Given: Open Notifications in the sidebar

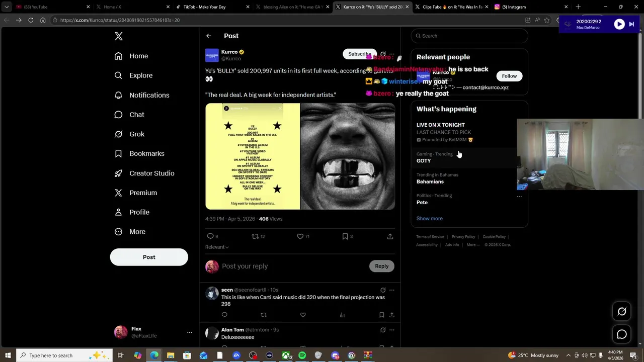Looking at the screenshot, I should [142, 95].
